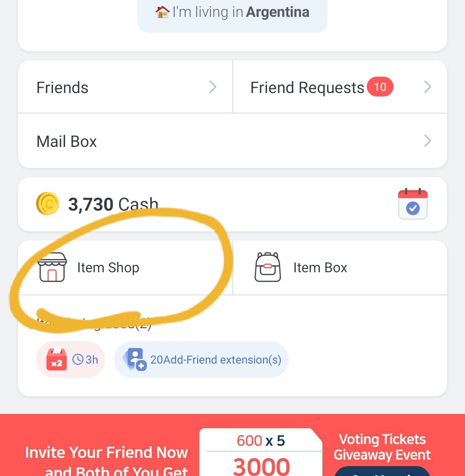
Task: Tap the gold coin Cash icon
Action: coord(47,204)
